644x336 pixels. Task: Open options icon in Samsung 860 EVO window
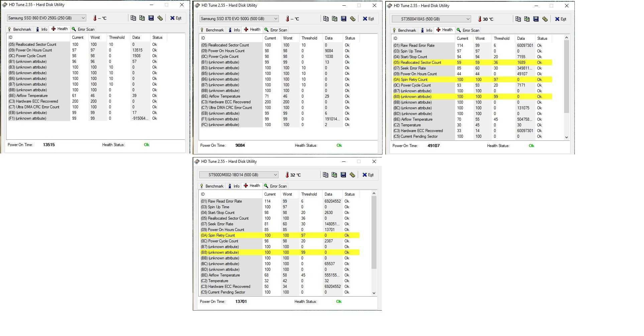click(160, 18)
